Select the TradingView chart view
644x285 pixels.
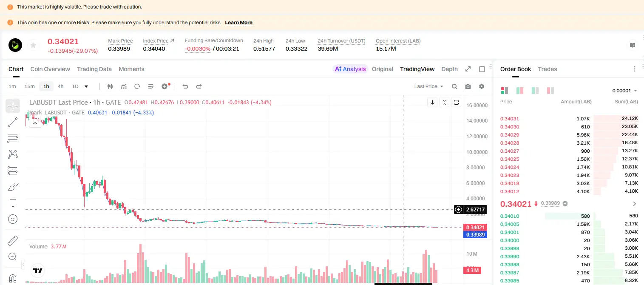417,69
